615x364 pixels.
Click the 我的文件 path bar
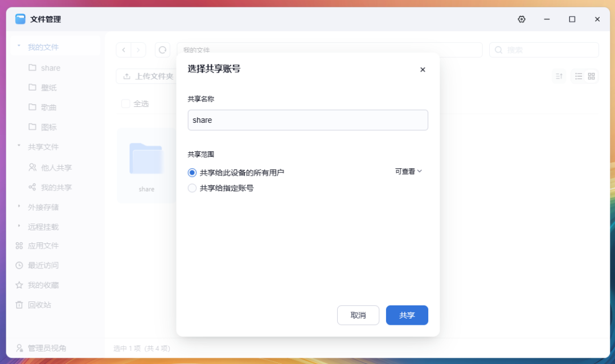(x=330, y=49)
